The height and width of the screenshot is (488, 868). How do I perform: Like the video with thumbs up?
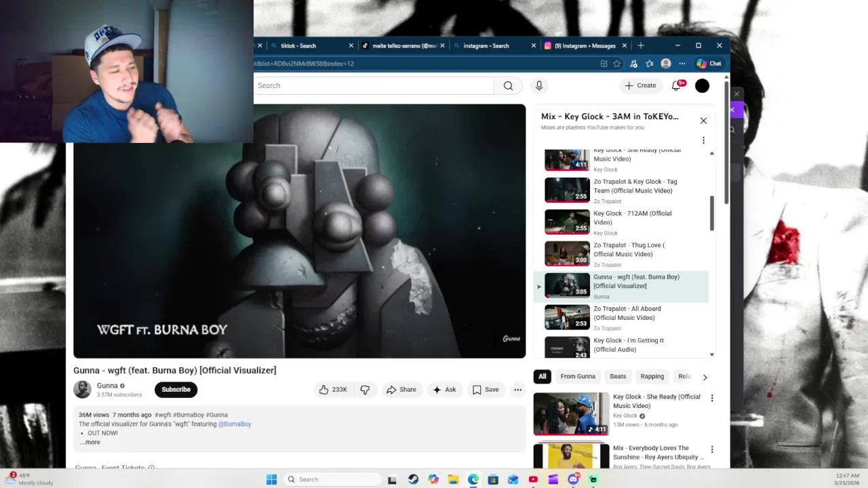333,390
